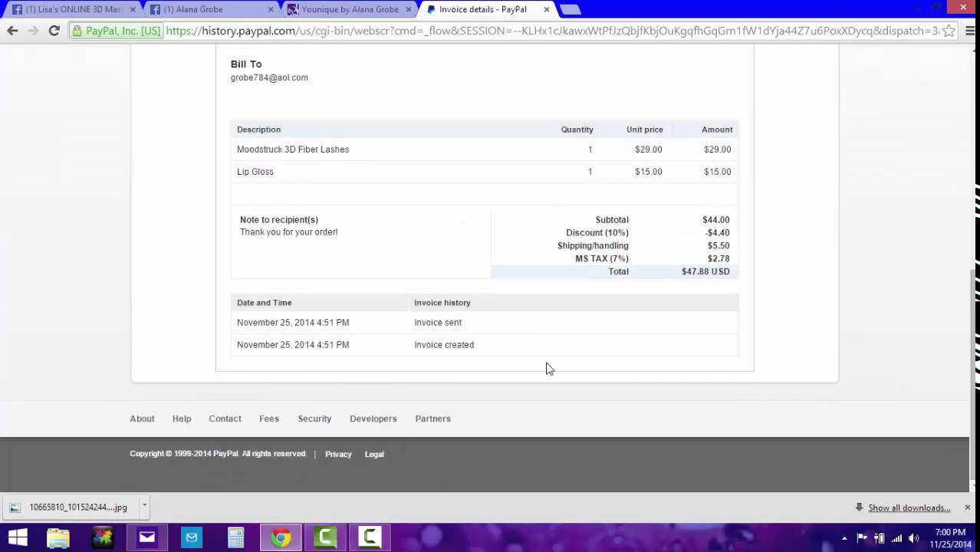This screenshot has width=980, height=552.
Task: Click the address bar URL field
Action: click(x=552, y=31)
